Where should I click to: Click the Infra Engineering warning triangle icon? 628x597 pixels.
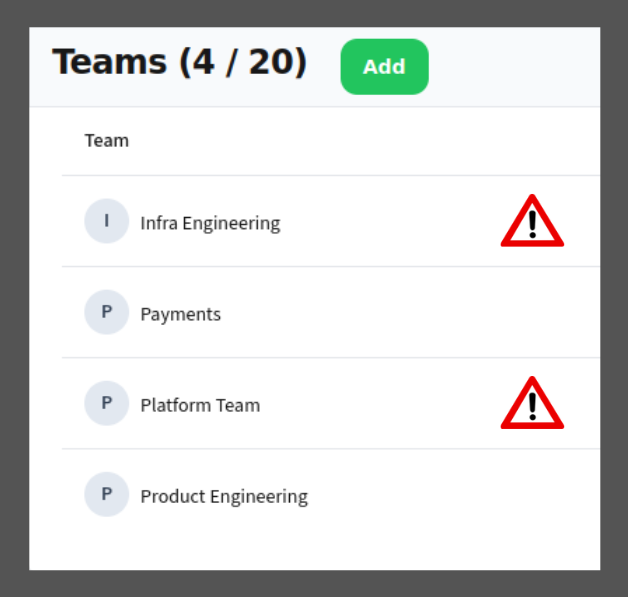532,222
